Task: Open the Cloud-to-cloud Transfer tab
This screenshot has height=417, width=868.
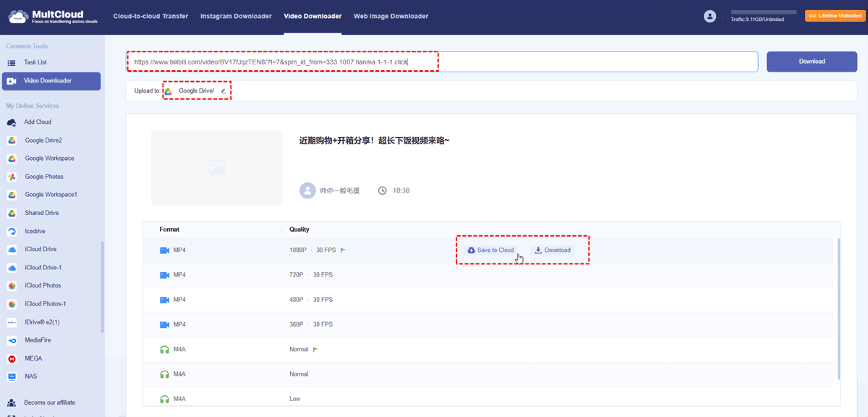Action: [x=151, y=16]
